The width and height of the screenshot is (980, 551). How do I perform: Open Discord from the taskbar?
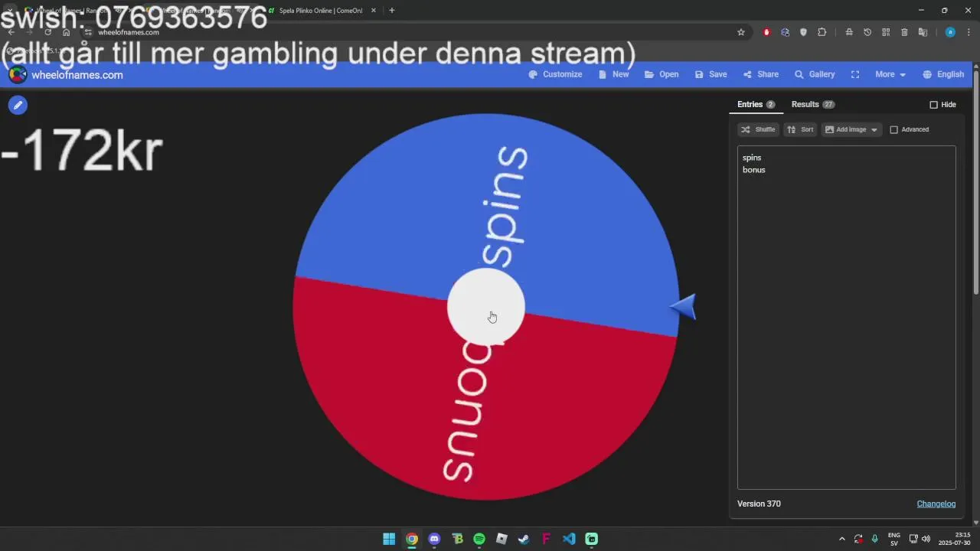coord(434,539)
